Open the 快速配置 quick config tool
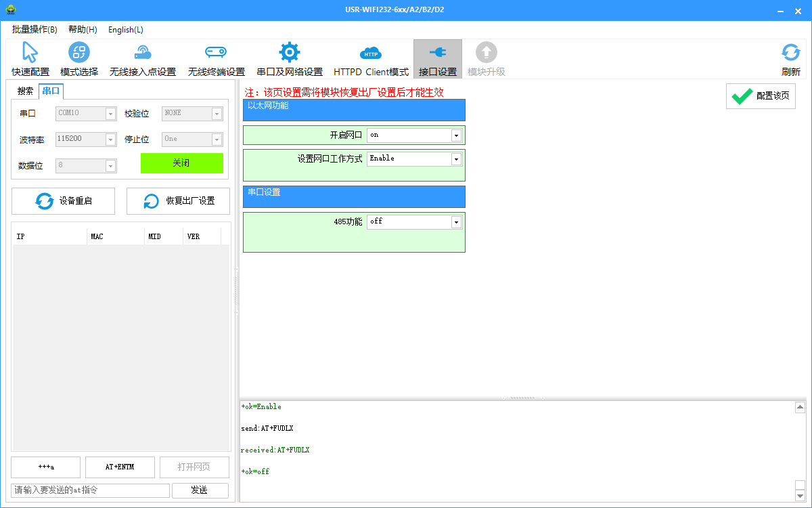Screen dimensions: 812x508 click(x=30, y=59)
